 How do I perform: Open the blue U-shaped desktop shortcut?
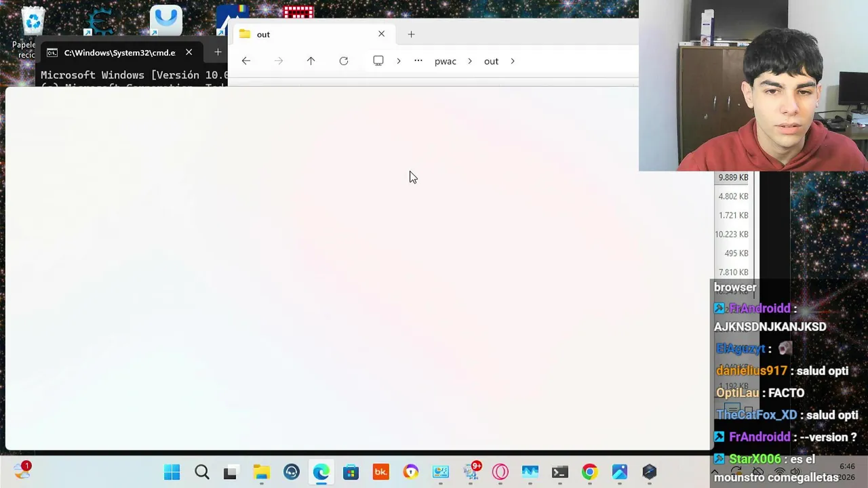point(165,20)
